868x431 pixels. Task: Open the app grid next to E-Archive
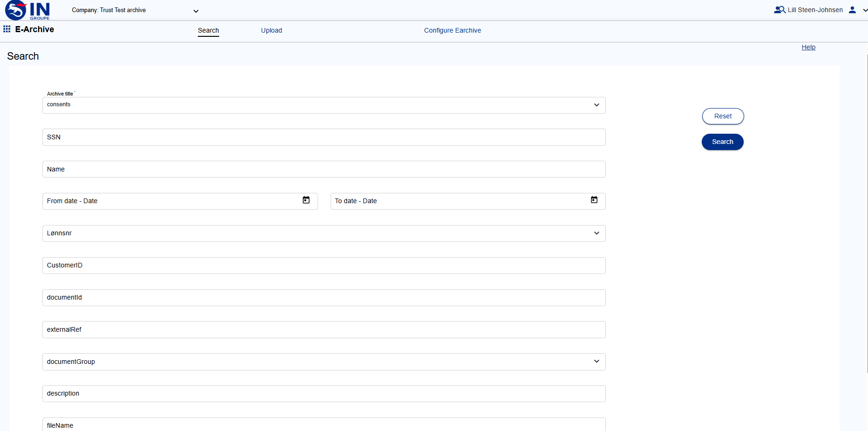tap(7, 29)
